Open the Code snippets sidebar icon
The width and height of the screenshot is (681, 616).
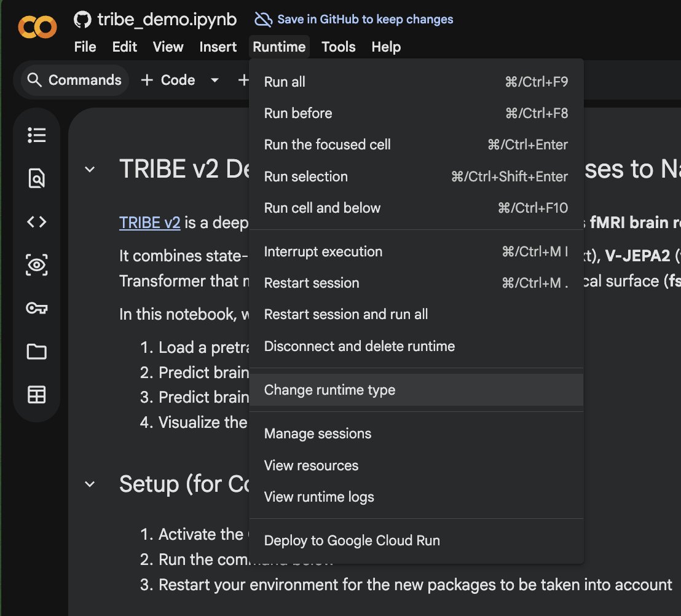tap(37, 222)
